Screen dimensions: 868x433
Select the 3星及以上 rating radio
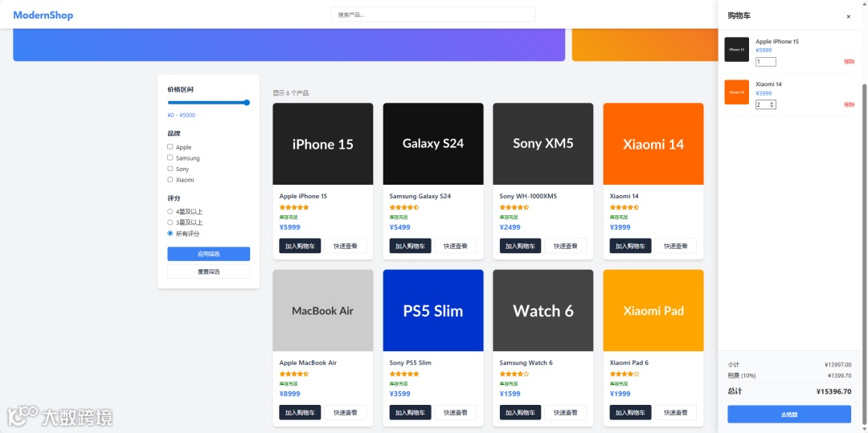click(x=170, y=223)
